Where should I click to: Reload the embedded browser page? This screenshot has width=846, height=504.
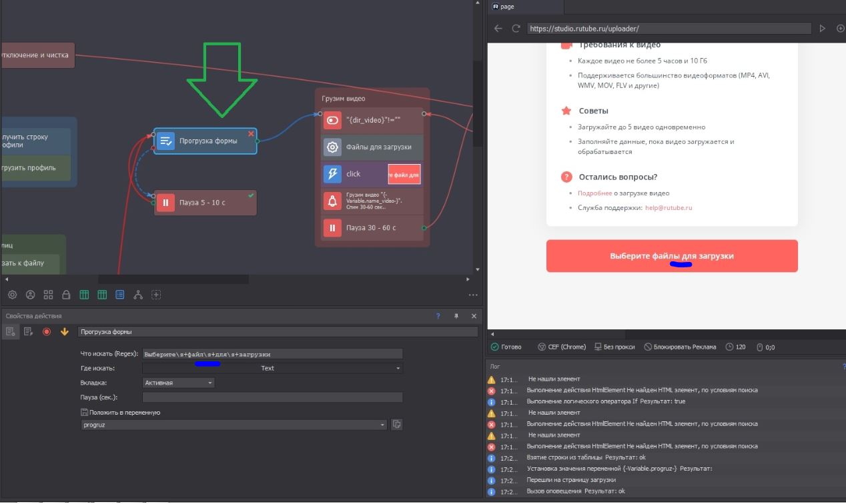pyautogui.click(x=516, y=29)
